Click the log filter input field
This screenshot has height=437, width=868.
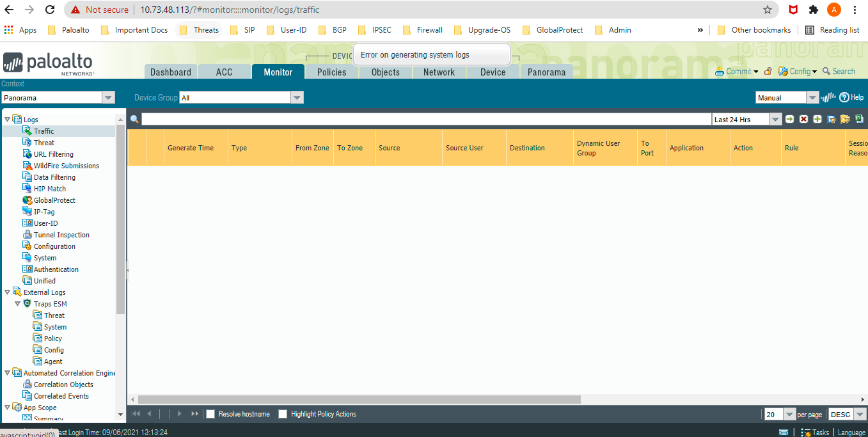(x=426, y=119)
